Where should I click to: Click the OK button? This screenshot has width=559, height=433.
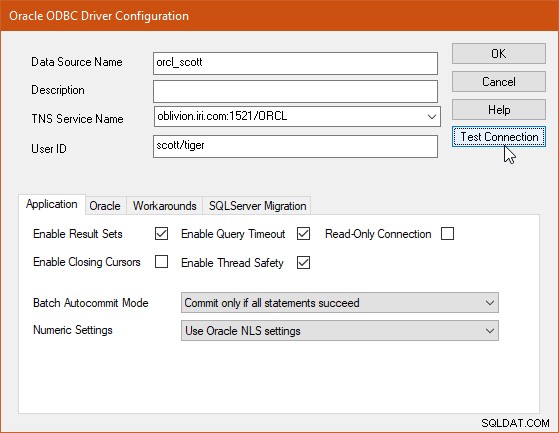(x=498, y=53)
